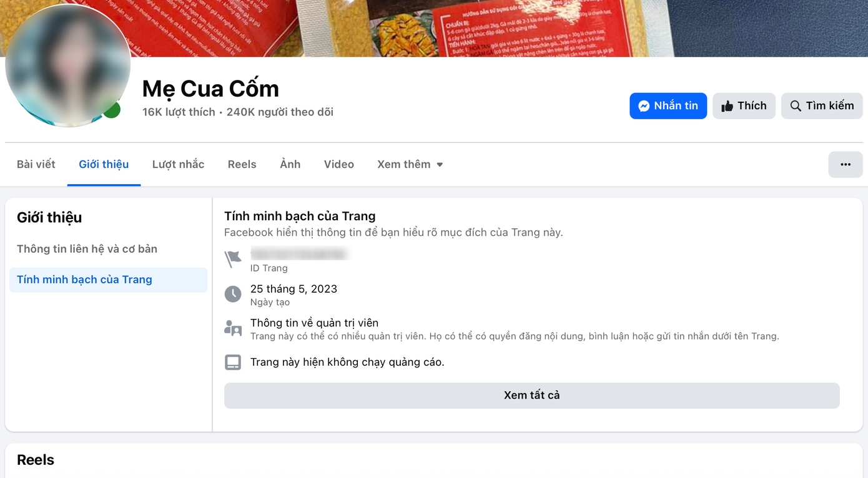This screenshot has height=478, width=868.
Task: Open the three-dots more options menu
Action: pos(846,165)
